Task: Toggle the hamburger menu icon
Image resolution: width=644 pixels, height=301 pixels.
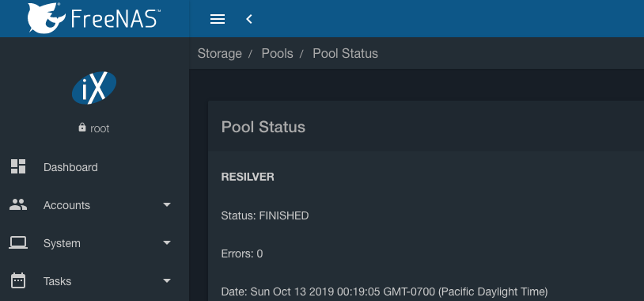Action: coord(218,19)
